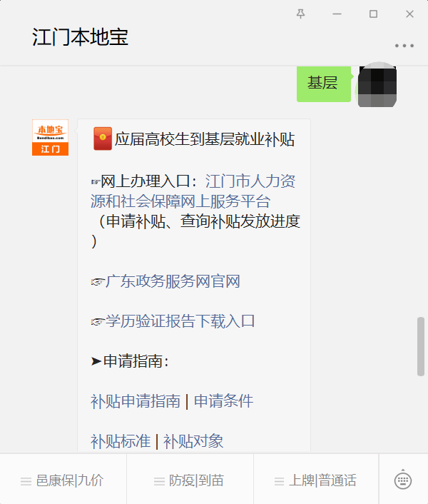This screenshot has height=504, width=428.
Task: Open 江门市人力资源和社会保障网上服务平台 link
Action: [193, 191]
